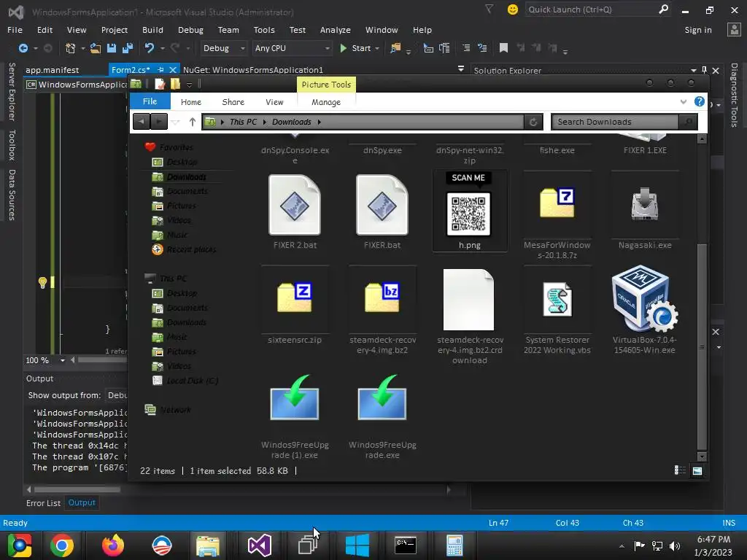
Task: Click the feedback smiley face icon
Action: click(513, 9)
